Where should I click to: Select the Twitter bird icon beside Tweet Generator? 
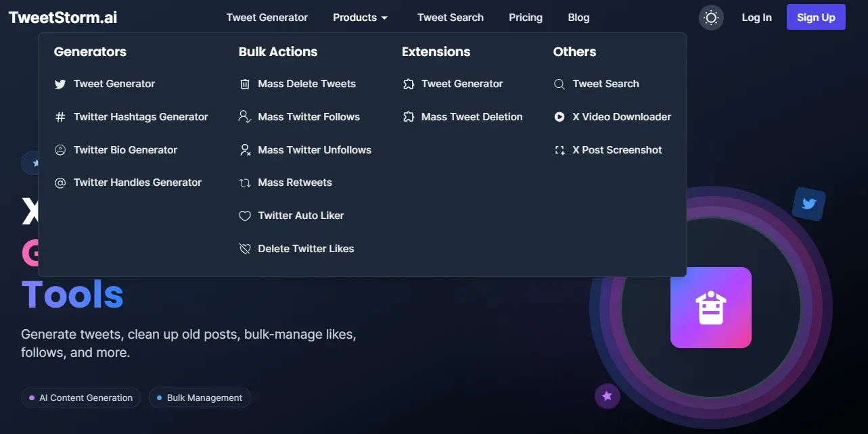click(x=60, y=84)
